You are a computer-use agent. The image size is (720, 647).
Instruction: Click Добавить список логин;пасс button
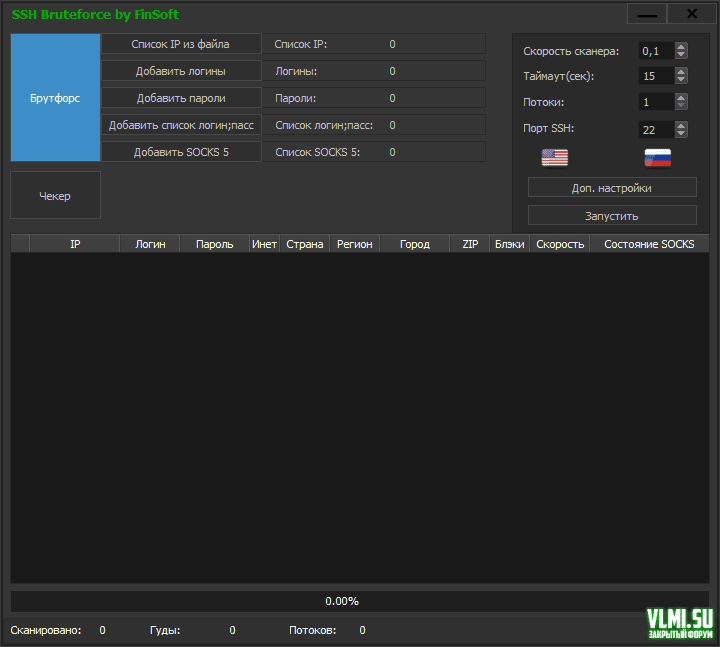[x=181, y=125]
